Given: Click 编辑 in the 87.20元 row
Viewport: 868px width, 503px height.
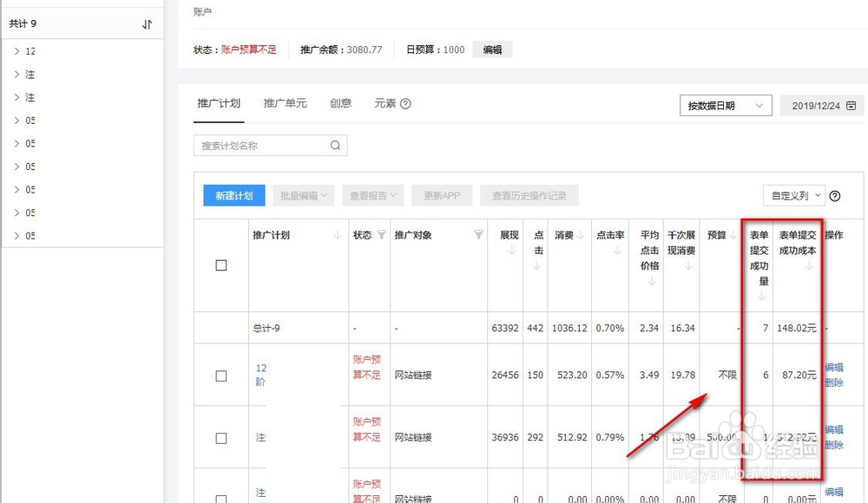Looking at the screenshot, I should 834,368.
